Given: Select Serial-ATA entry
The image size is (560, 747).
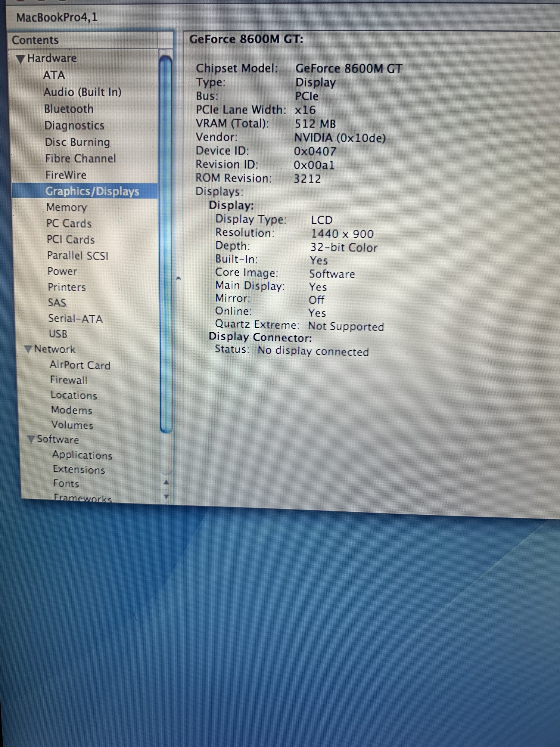Looking at the screenshot, I should click(75, 319).
